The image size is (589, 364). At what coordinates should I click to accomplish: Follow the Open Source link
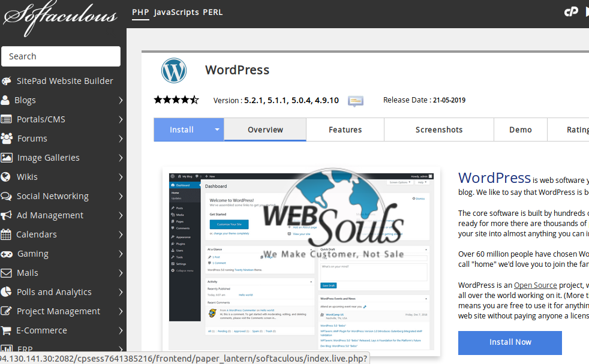coord(535,285)
